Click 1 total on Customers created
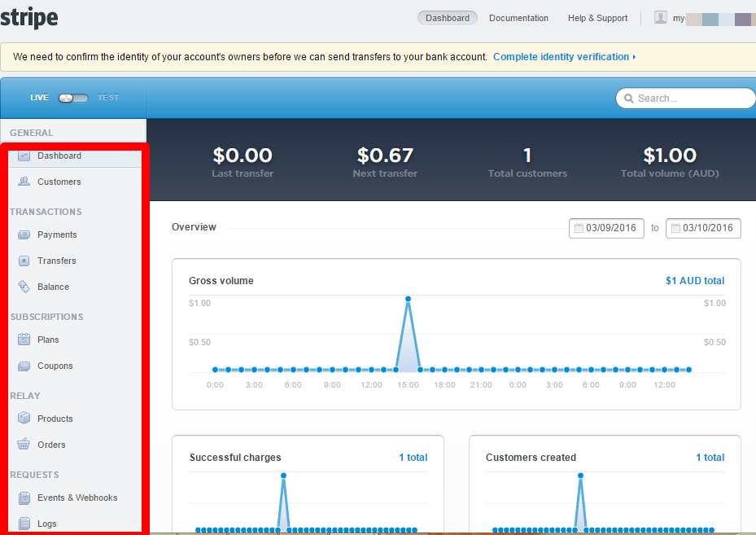This screenshot has width=756, height=535. pos(710,458)
